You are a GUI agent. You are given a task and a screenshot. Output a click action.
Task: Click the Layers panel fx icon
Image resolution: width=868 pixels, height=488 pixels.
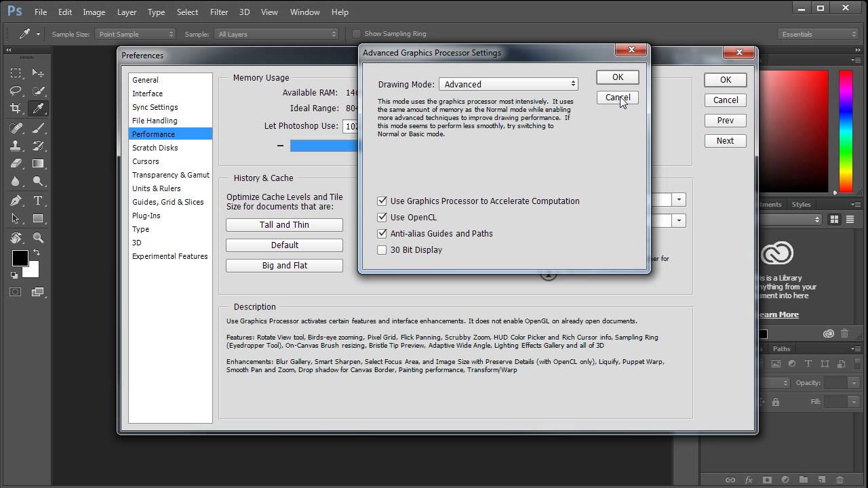(x=749, y=480)
